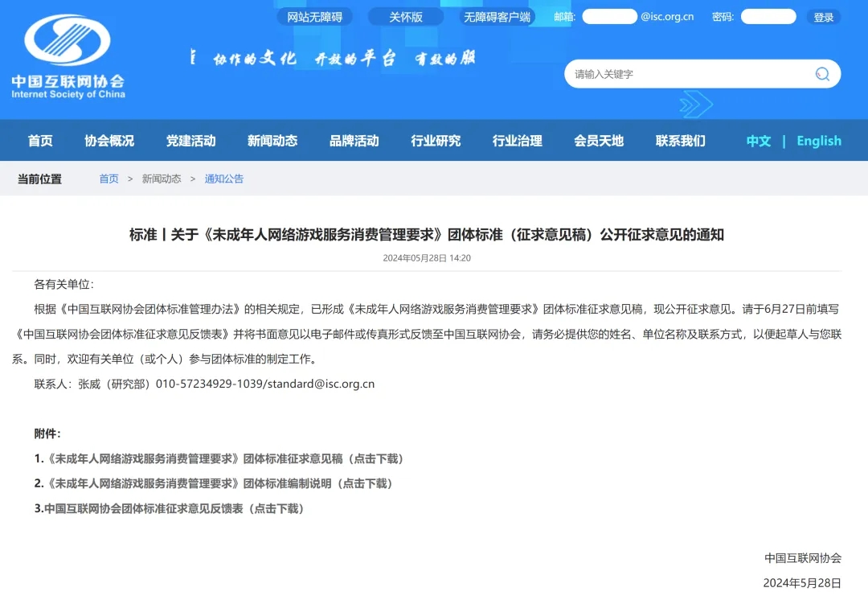This screenshot has height=596, width=868.
Task: Click 新闻动态 breadcrumb link
Action: pyautogui.click(x=162, y=179)
